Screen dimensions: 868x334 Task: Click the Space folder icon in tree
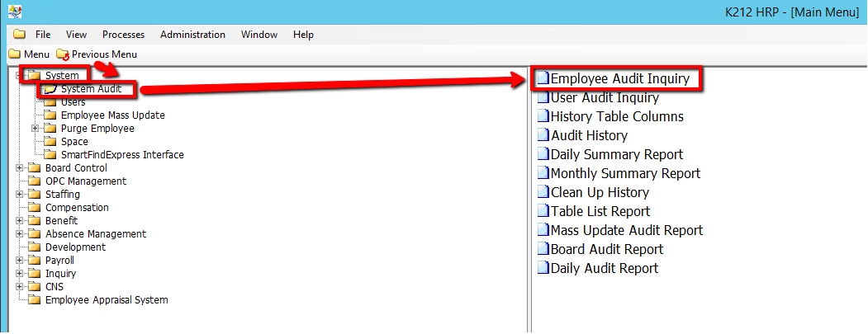50,142
